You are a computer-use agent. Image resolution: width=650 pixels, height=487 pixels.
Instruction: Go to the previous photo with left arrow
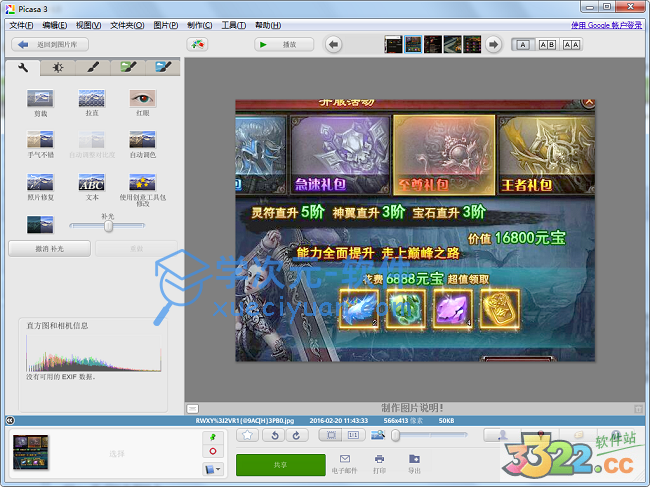[x=333, y=44]
